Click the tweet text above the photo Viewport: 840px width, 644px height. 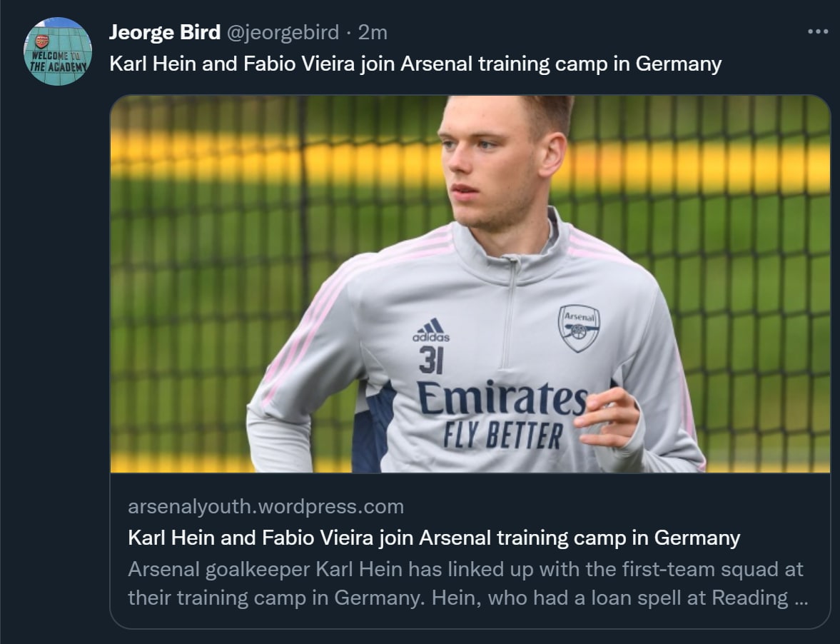(415, 64)
